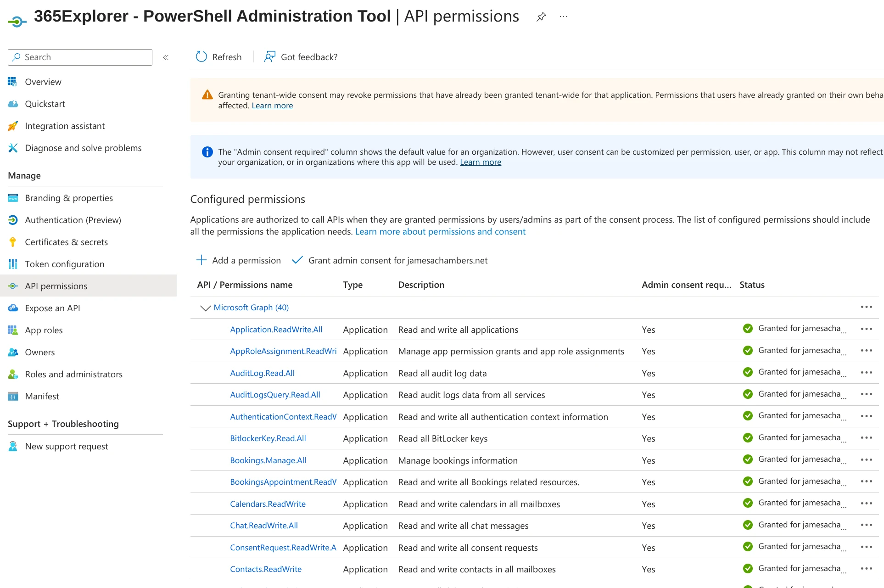This screenshot has width=884, height=588.
Task: Open AuditLog.Read.All permission
Action: [x=262, y=373]
